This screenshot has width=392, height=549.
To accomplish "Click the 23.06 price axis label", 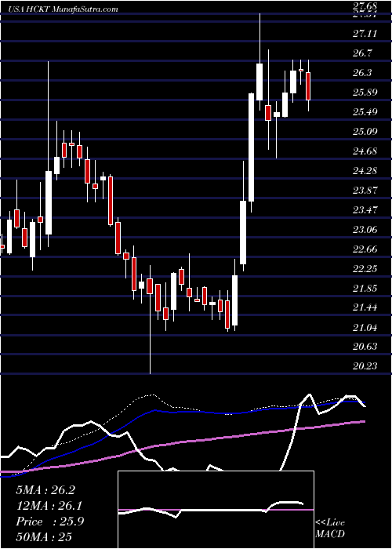I will coord(365,230).
